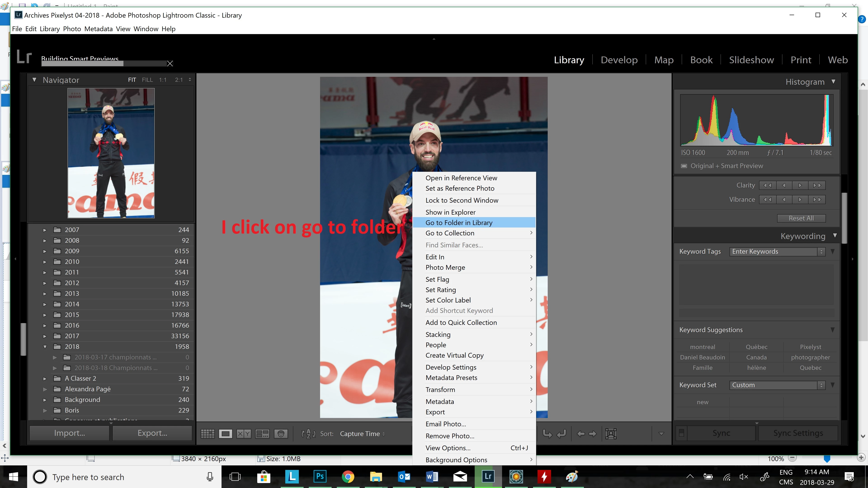
Task: Collapse the Navigator panel
Action: 34,80
